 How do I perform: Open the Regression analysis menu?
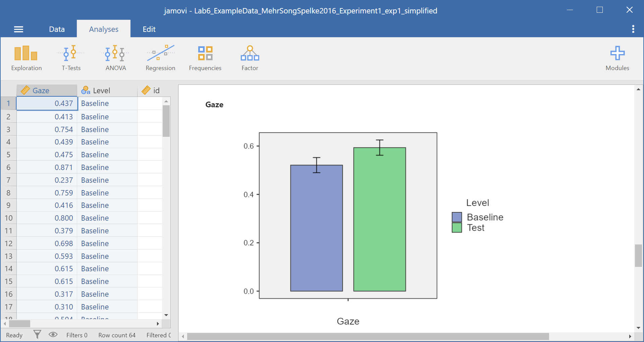160,58
